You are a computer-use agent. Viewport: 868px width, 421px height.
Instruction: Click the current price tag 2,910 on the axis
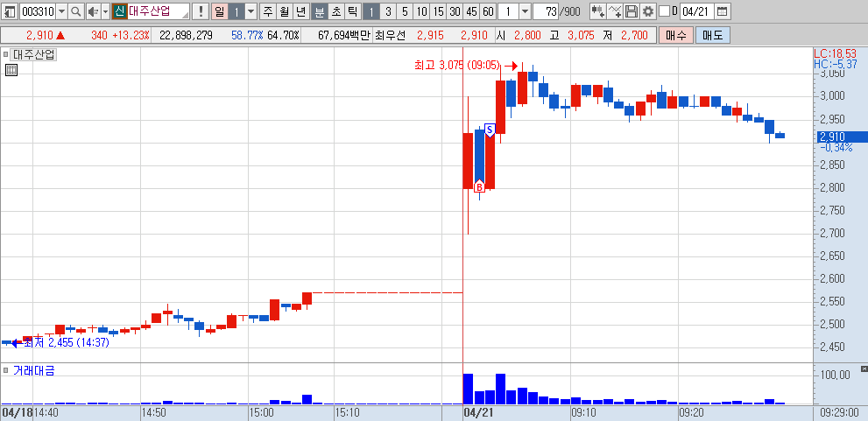pos(842,137)
